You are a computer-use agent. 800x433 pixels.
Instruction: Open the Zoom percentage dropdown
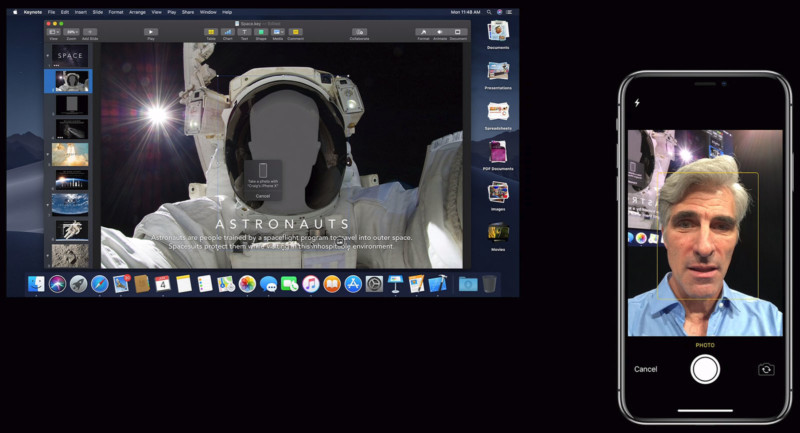point(71,32)
